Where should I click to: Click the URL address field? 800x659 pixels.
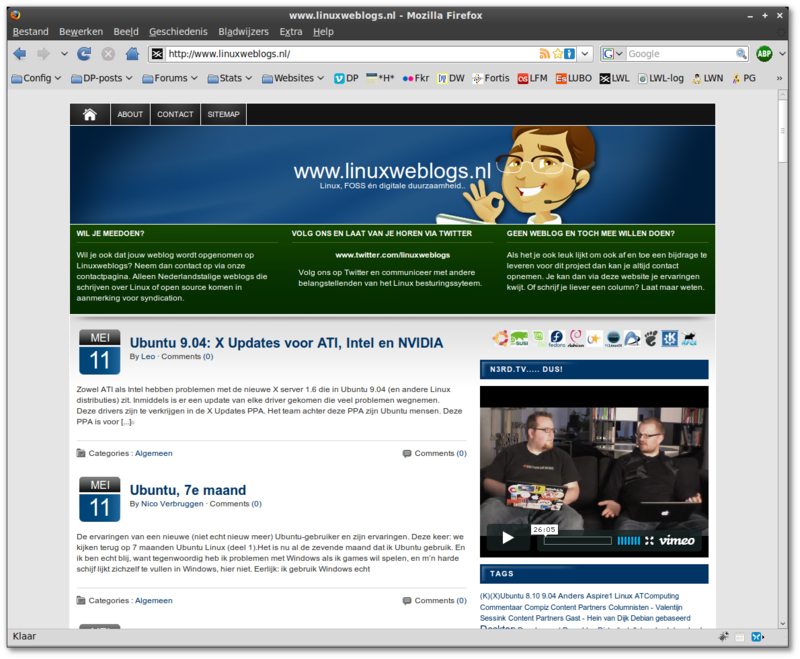point(352,54)
